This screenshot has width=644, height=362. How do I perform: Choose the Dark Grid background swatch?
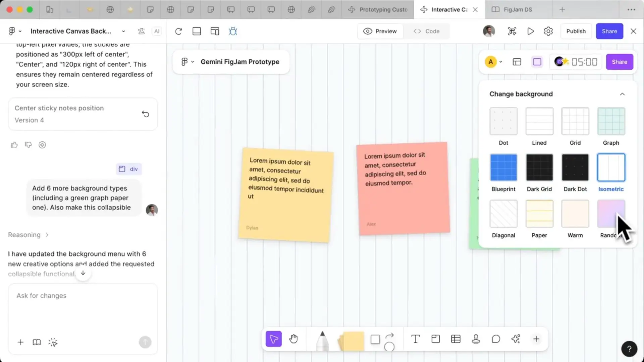539,167
